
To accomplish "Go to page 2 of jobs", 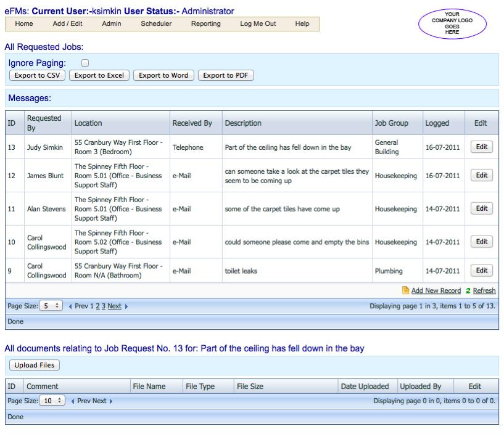I will click(x=97, y=306).
